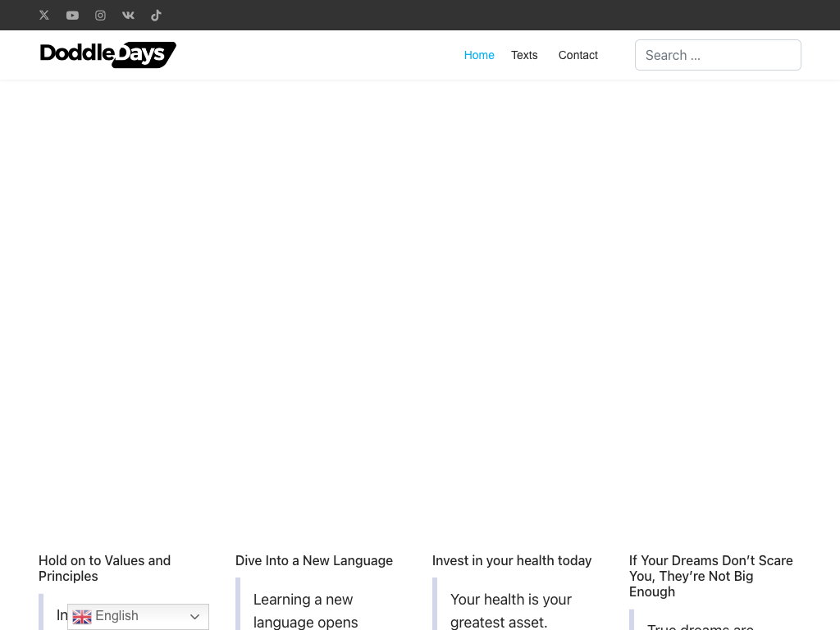Open the English language dropdown label

[117, 616]
